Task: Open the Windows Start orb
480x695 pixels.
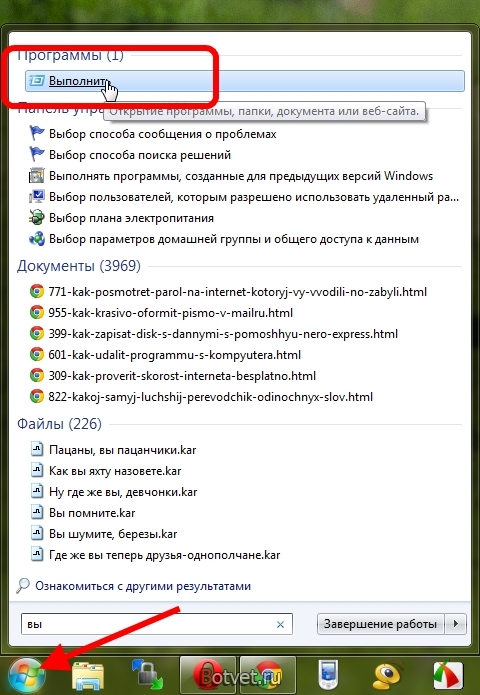Action: click(x=26, y=675)
